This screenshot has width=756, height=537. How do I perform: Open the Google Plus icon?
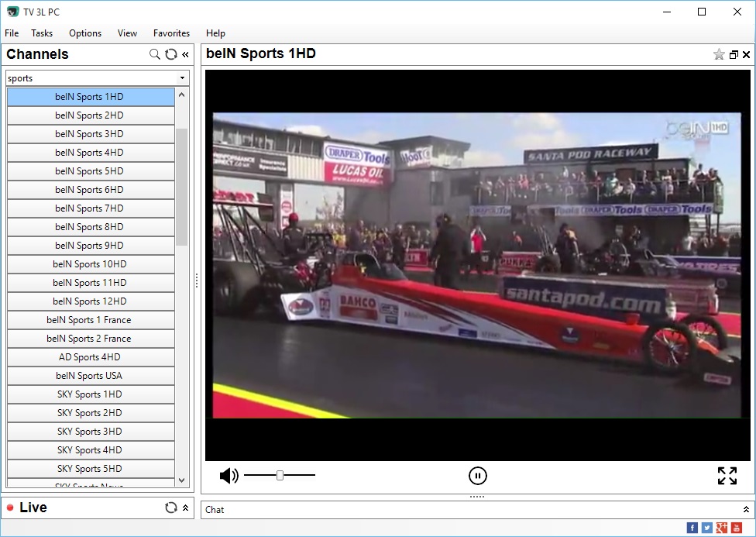pos(722,528)
